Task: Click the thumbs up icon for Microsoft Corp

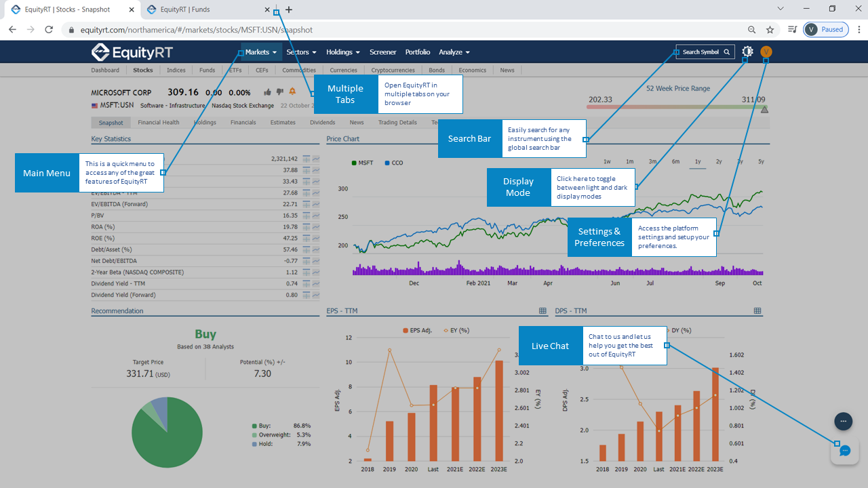Action: [268, 91]
